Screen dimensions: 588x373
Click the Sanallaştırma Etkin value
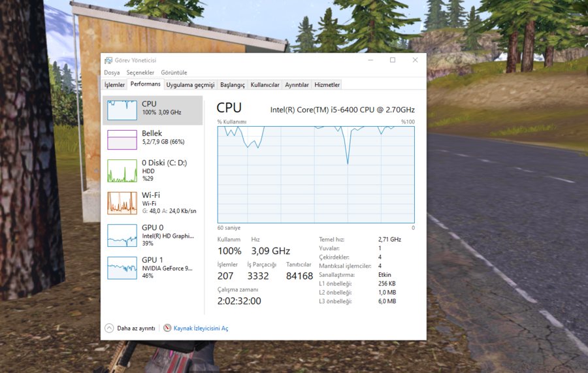point(384,274)
